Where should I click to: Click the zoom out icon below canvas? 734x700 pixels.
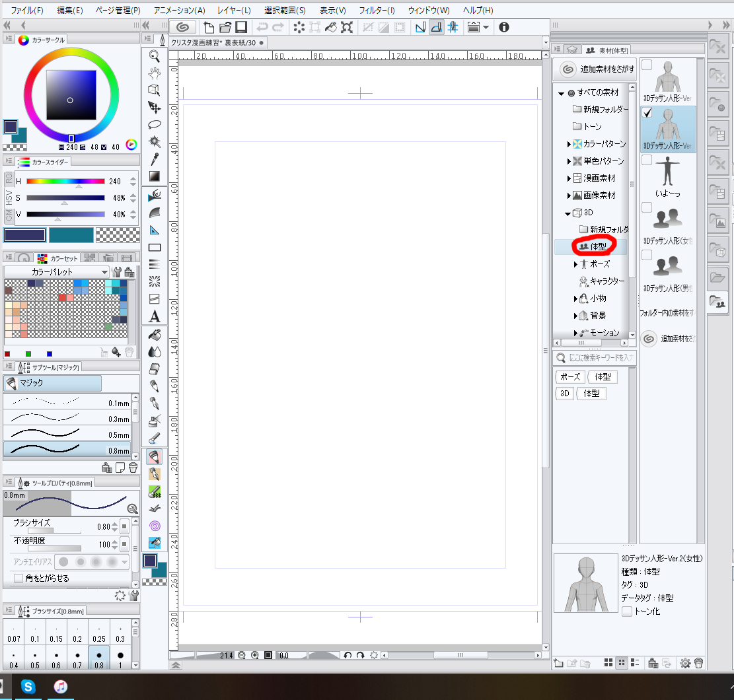coord(242,656)
